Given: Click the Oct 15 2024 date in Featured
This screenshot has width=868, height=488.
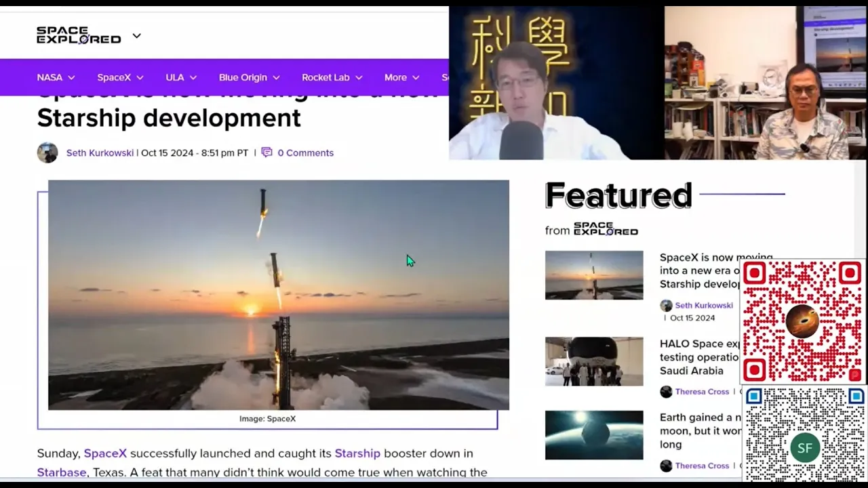Looking at the screenshot, I should click(x=692, y=318).
